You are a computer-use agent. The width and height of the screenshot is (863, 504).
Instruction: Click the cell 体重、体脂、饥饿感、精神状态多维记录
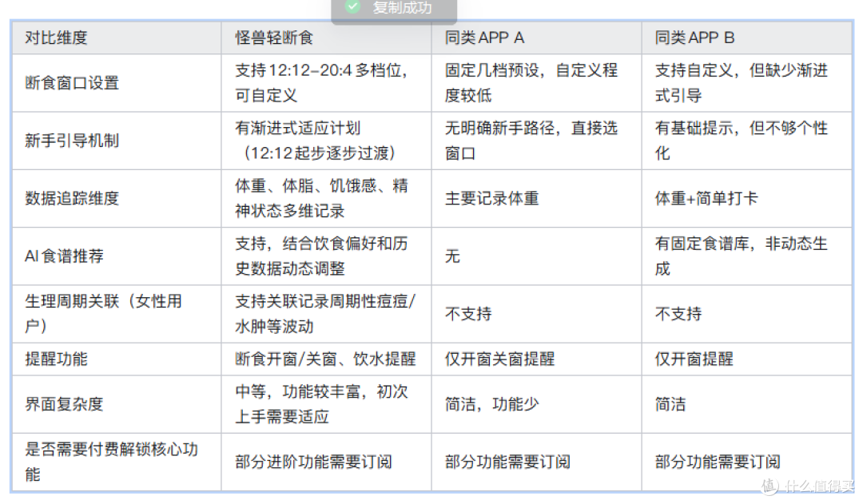click(326, 199)
